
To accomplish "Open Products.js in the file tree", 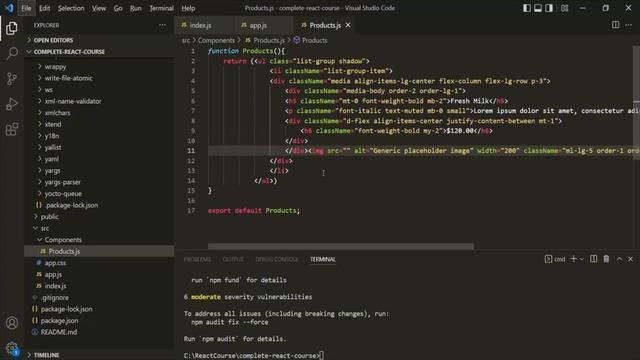I will click(99, 251).
